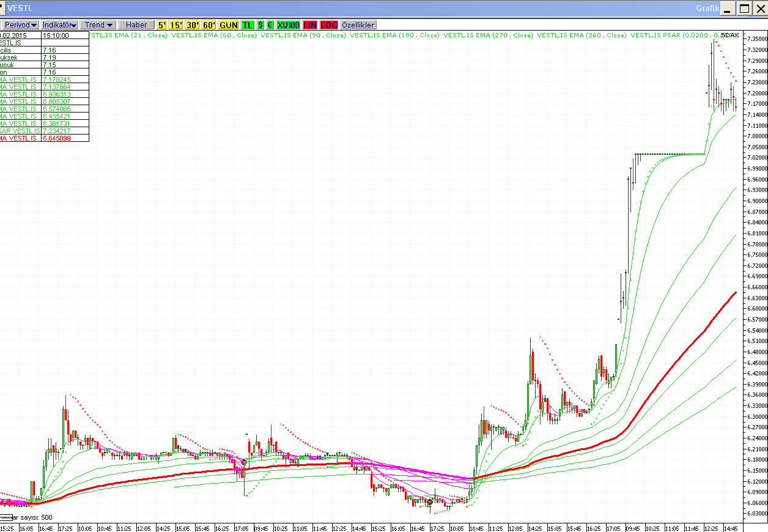The height and width of the screenshot is (532, 768).
Task: Set chart to 30-minute interval
Action: 193,25
